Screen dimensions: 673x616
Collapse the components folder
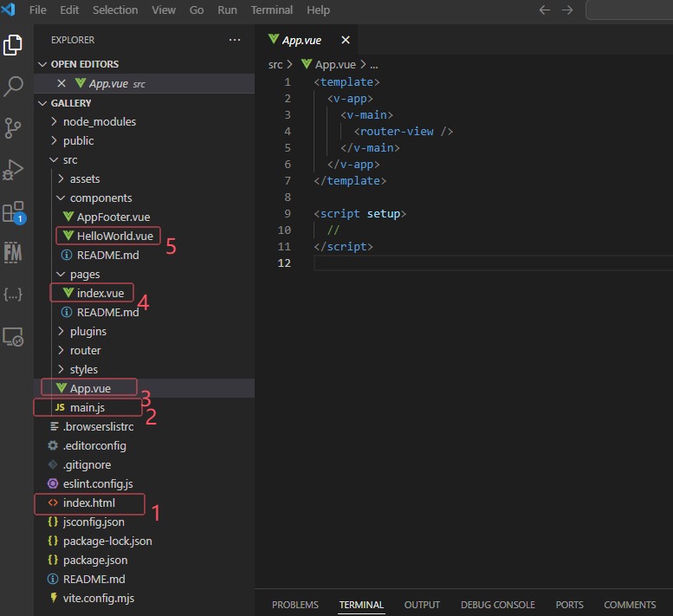click(100, 198)
